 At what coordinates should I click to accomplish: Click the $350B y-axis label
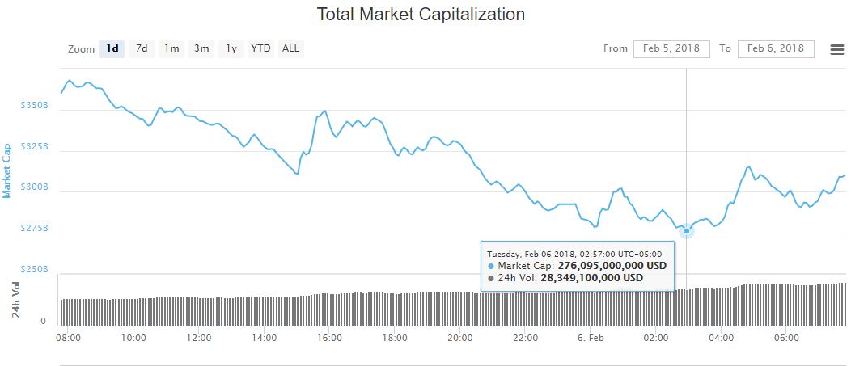(34, 106)
